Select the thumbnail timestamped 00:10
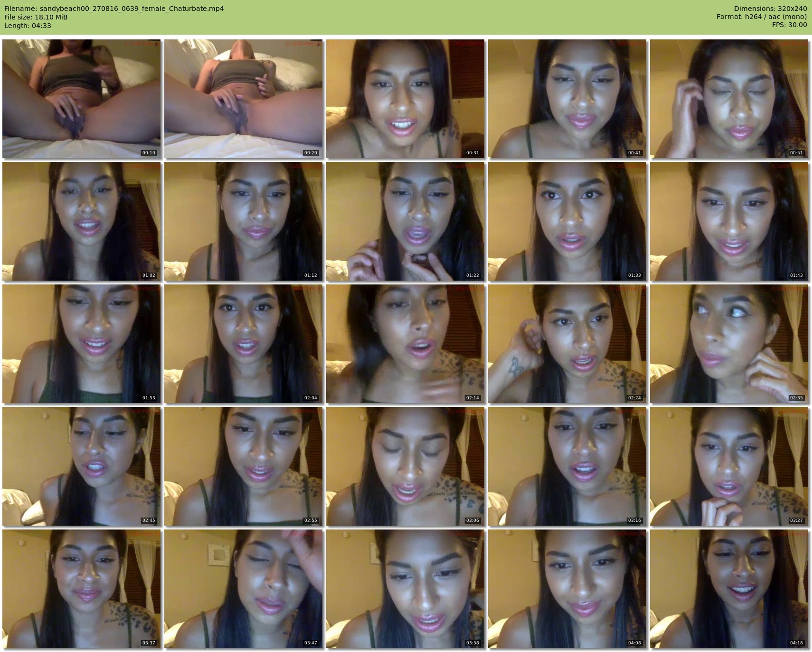Image resolution: width=812 pixels, height=652 pixels. tap(82, 99)
